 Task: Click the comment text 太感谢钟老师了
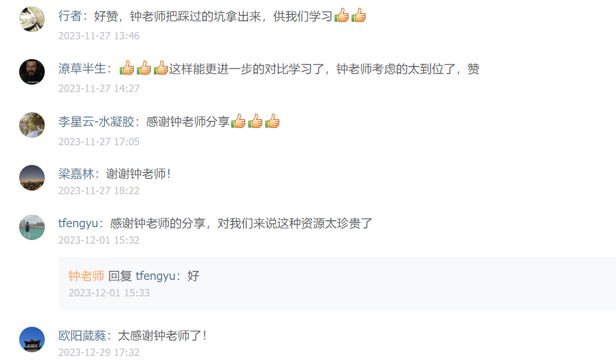[x=159, y=335]
